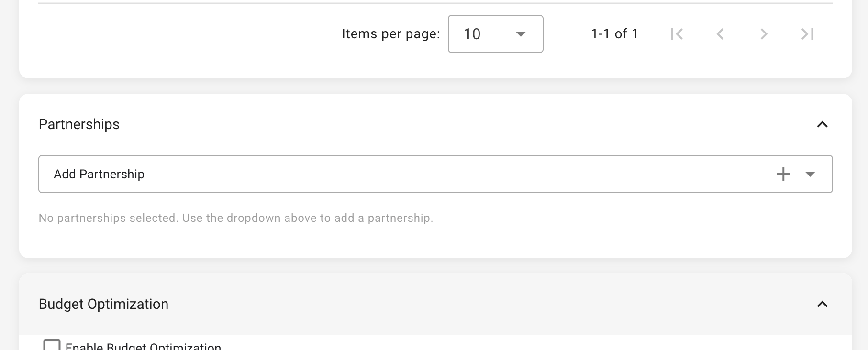Click the Add Partnership placeholder text
The width and height of the screenshot is (868, 350).
[x=99, y=174]
